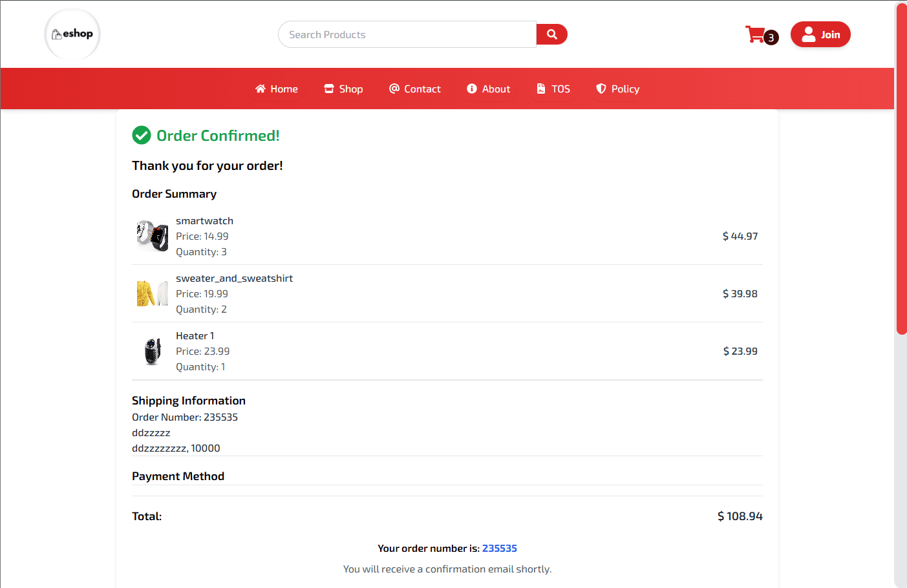
Task: Click the Shop icon in the navbar
Action: (x=328, y=89)
